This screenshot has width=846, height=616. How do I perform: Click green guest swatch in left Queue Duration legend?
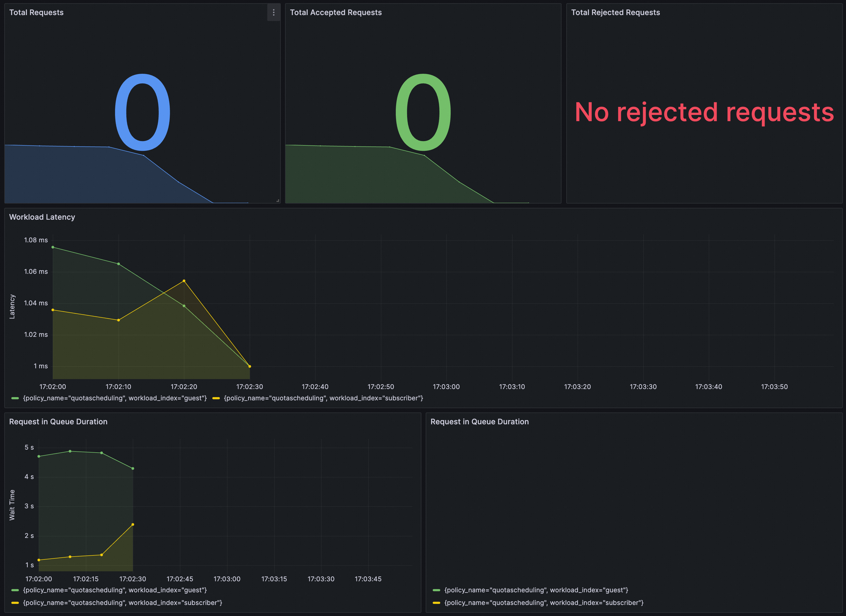15,590
